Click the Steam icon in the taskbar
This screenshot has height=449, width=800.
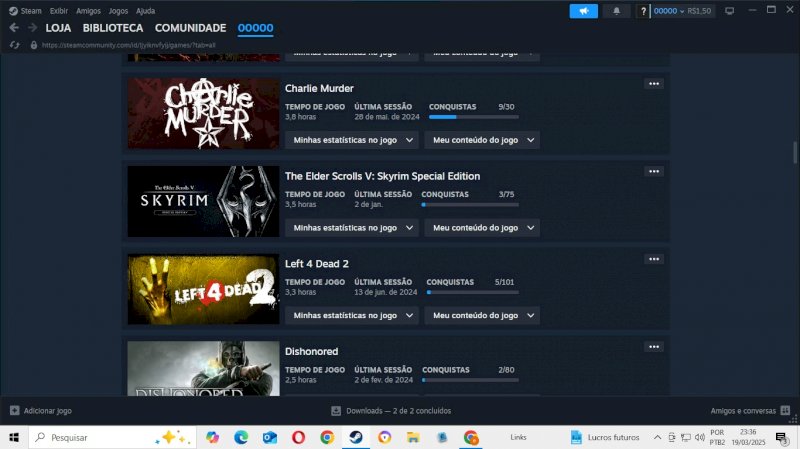(356, 437)
